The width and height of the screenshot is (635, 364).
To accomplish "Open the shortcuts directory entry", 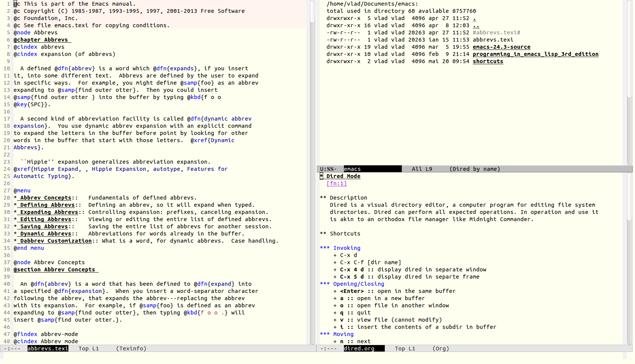I will tap(488, 61).
